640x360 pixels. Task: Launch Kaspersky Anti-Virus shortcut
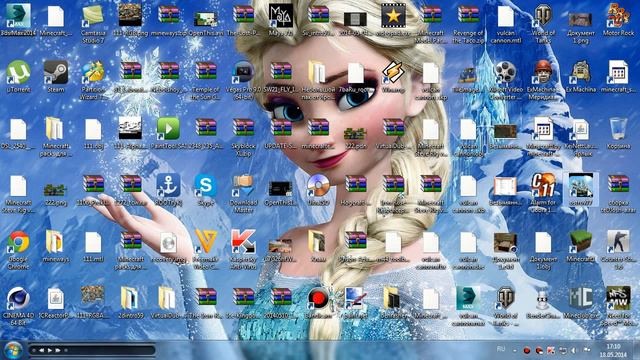(x=243, y=250)
